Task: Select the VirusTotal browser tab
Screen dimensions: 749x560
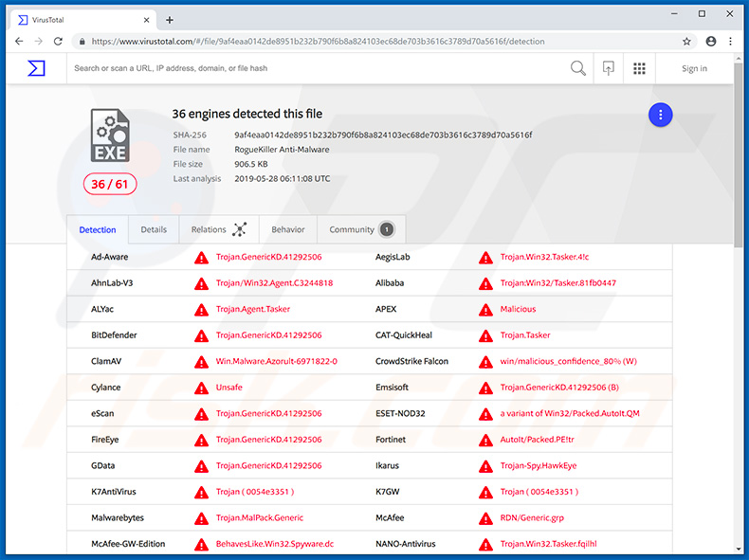Action: point(83,20)
